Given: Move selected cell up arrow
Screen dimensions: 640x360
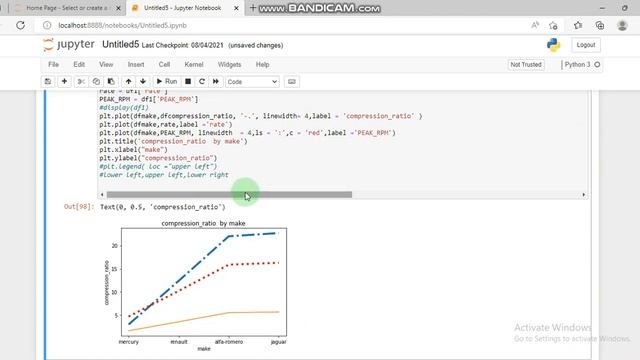Looking at the screenshot, I should pyautogui.click(x=129, y=82).
